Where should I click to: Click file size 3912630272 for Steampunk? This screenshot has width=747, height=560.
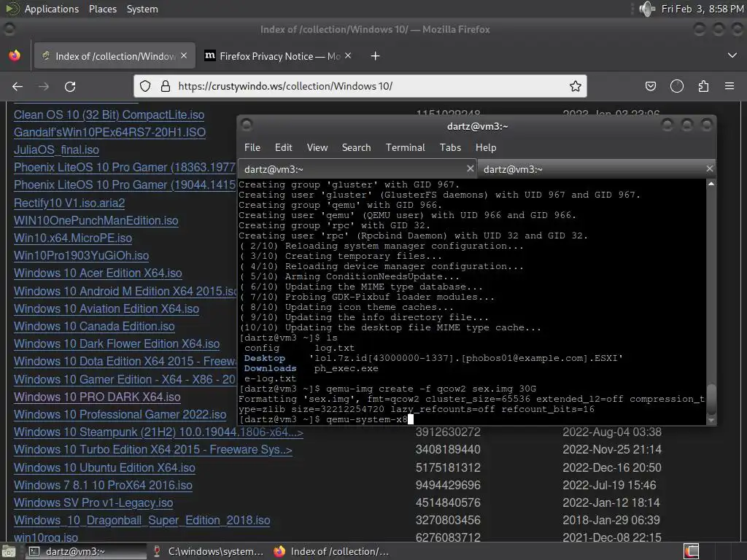coord(448,432)
